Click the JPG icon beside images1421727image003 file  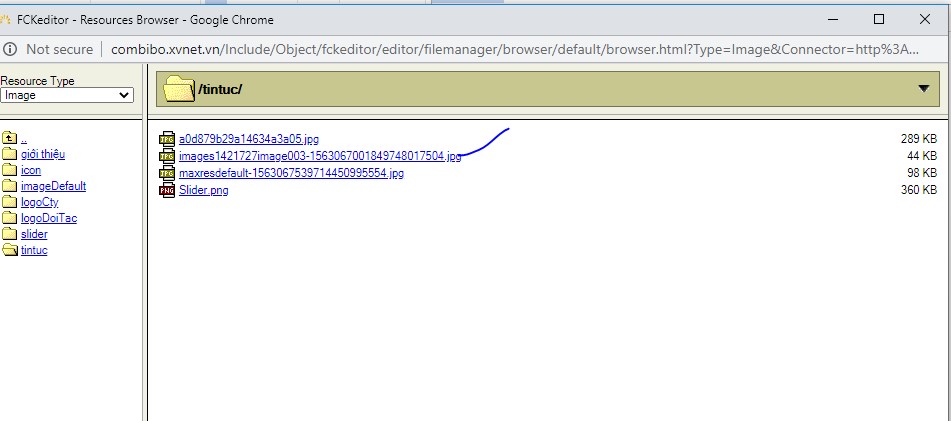point(167,156)
